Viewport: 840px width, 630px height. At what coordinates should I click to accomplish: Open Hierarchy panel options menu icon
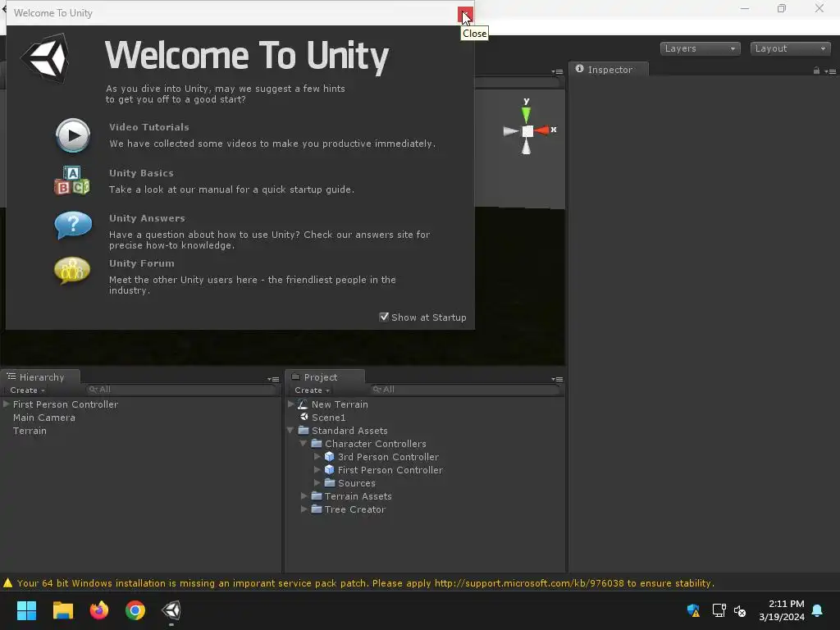273,379
